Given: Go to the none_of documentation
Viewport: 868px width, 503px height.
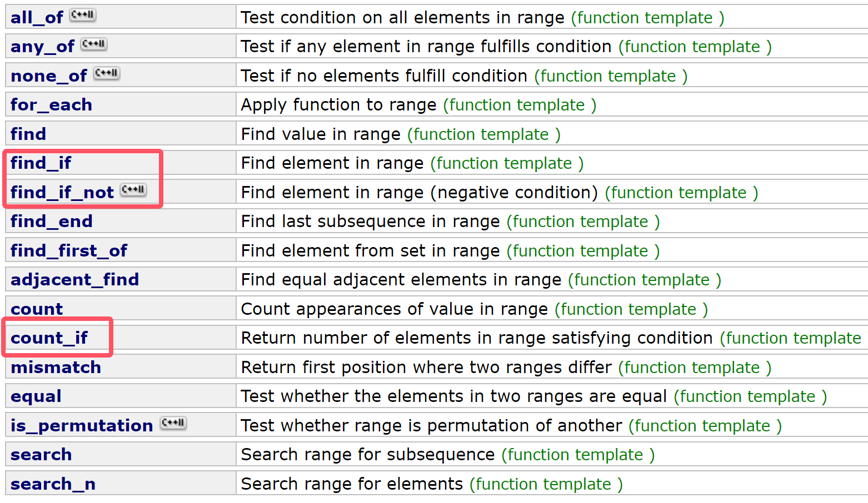Looking at the screenshot, I should [49, 76].
